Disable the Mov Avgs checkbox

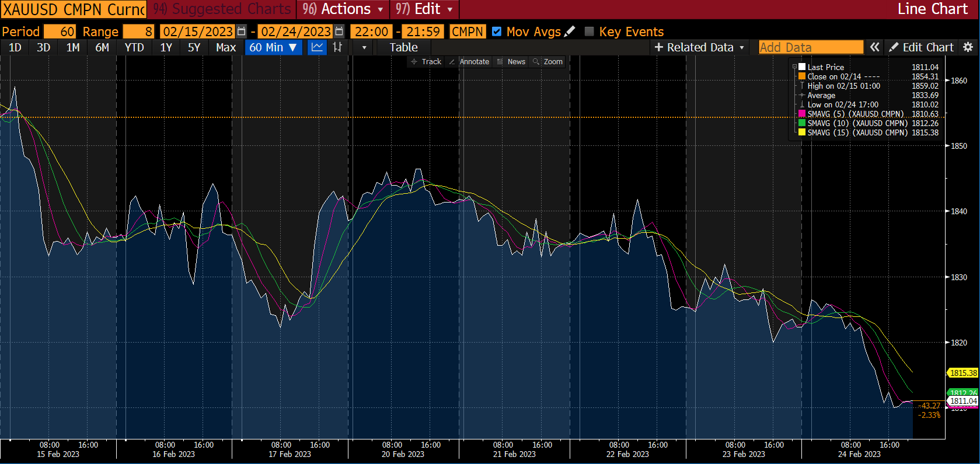[x=497, y=32]
